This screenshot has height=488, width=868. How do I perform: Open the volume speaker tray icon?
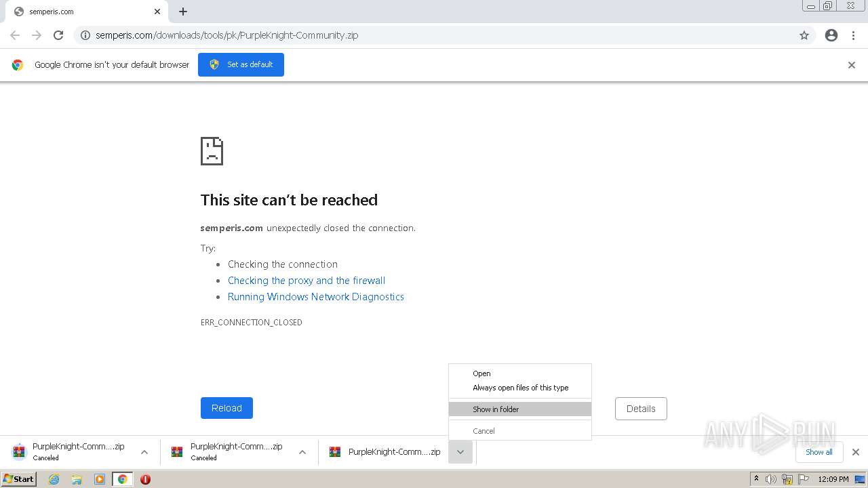pos(771,479)
